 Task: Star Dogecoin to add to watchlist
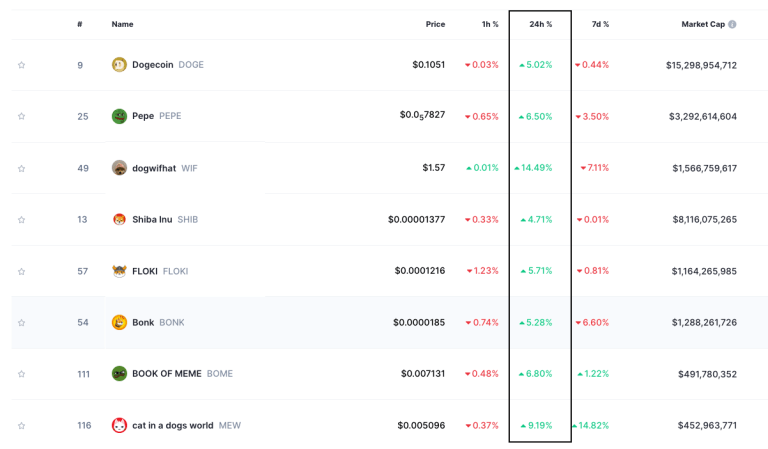click(x=21, y=65)
